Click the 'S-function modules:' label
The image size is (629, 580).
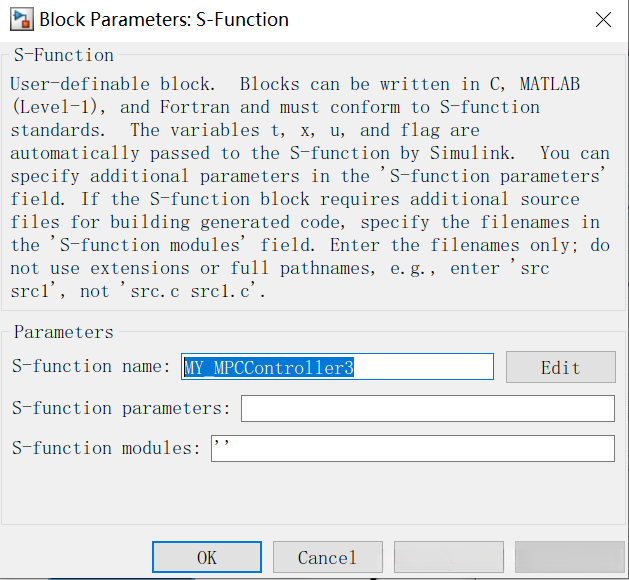click(106, 448)
